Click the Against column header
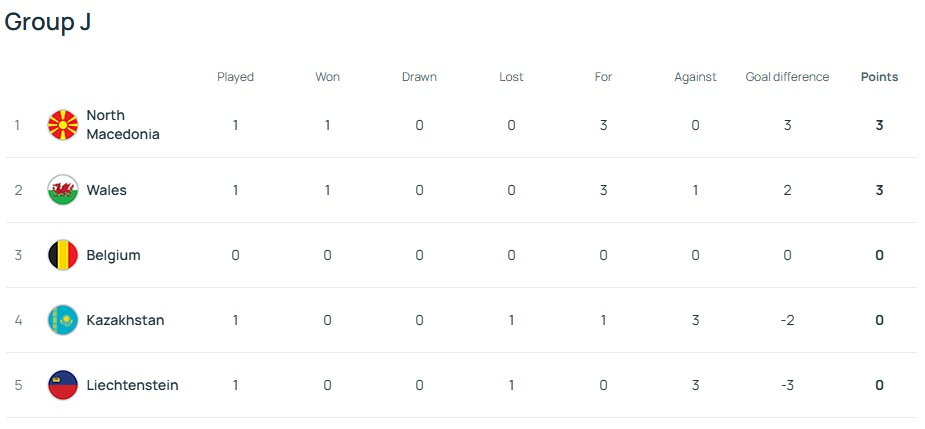 [x=695, y=77]
